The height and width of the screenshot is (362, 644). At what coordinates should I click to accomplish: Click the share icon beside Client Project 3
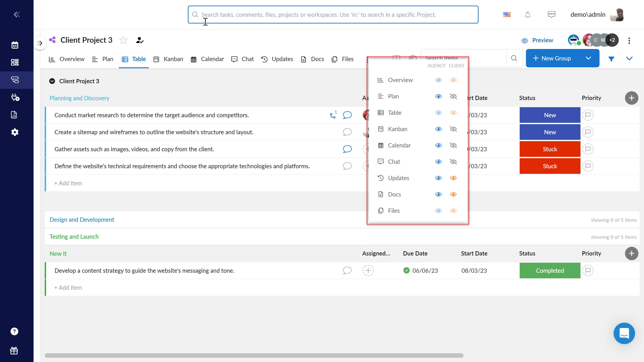pos(52,40)
